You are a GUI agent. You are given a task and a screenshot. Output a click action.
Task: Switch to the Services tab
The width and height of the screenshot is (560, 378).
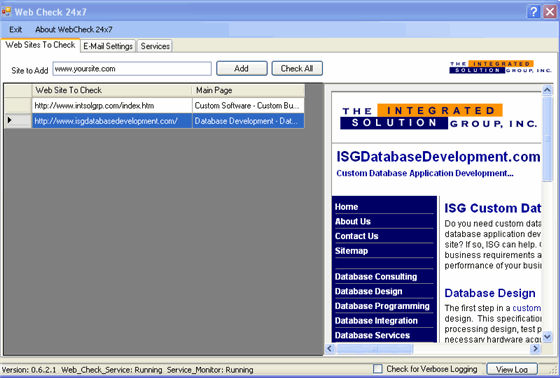(155, 46)
